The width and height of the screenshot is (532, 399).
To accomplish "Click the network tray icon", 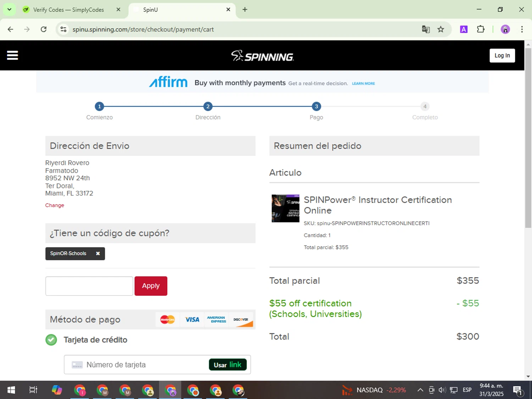I will (x=454, y=390).
